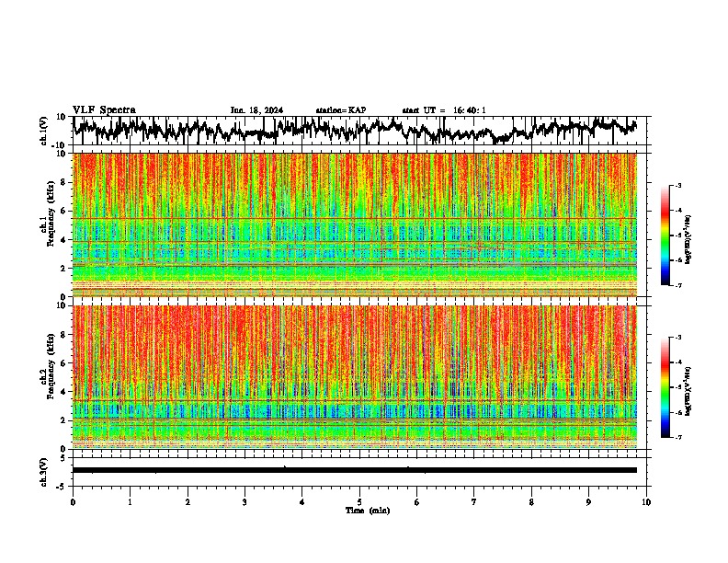Click the ch.1 voltage waveform trace panel
Viewport: 728px width, 563px height.
[359, 131]
